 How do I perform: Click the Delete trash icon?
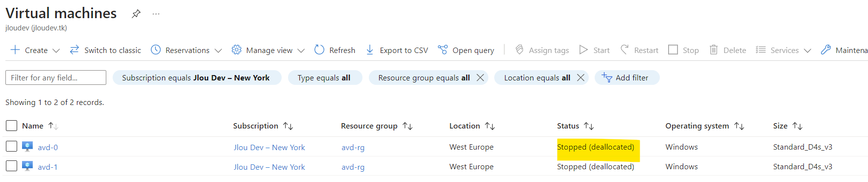coord(714,50)
